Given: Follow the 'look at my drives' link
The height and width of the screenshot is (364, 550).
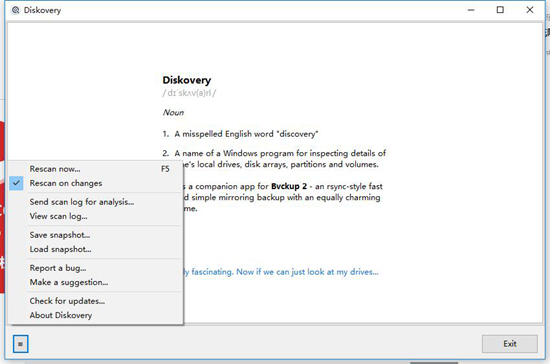Looking at the screenshot, I should coord(281,272).
